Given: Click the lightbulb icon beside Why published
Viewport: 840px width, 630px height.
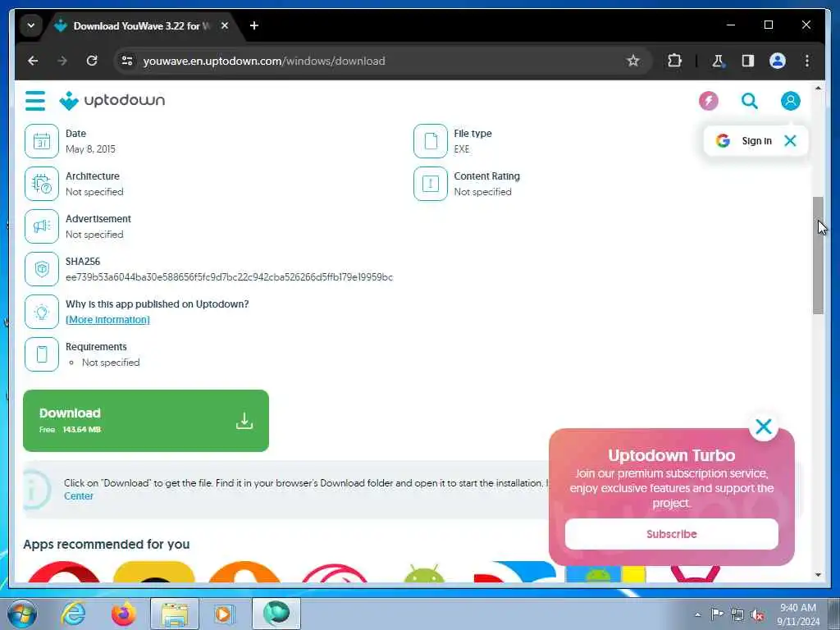Looking at the screenshot, I should (x=42, y=312).
